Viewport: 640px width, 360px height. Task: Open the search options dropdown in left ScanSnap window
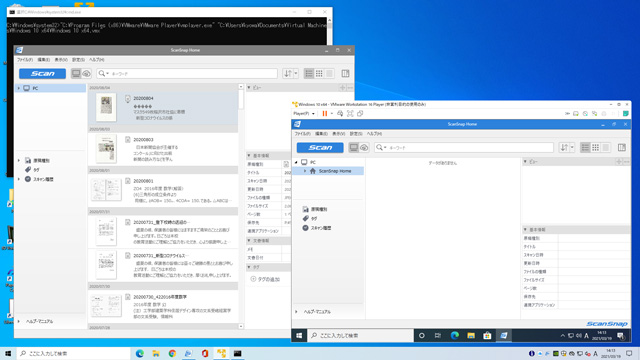coord(104,73)
